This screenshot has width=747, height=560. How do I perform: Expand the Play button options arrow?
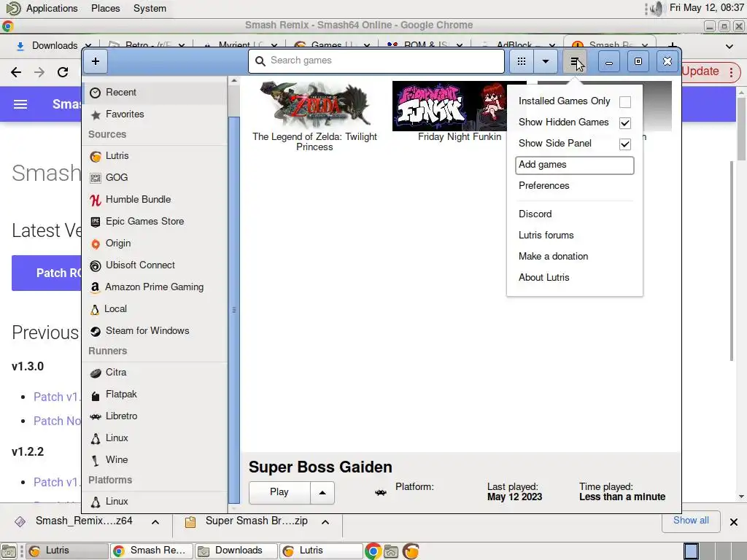(x=322, y=492)
